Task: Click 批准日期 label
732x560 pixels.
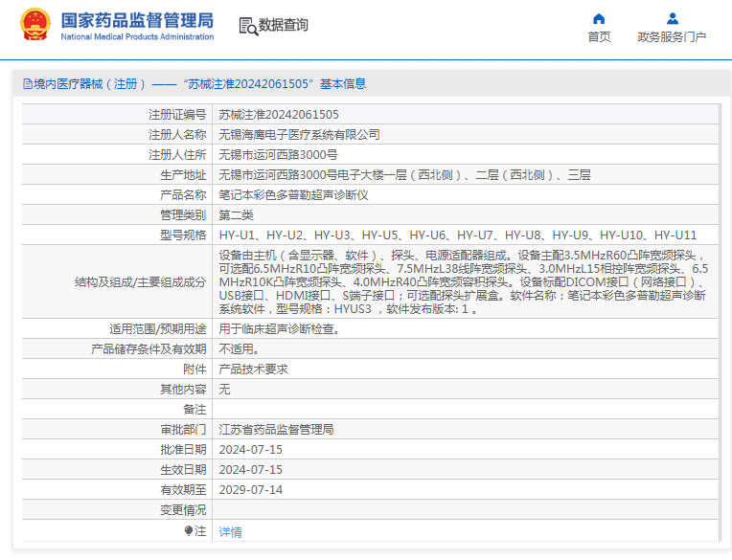Action: tap(183, 450)
